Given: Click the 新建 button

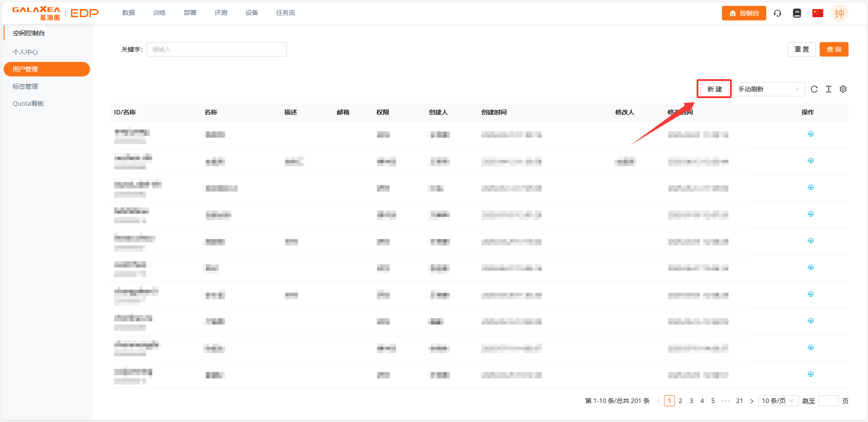Looking at the screenshot, I should (x=714, y=89).
